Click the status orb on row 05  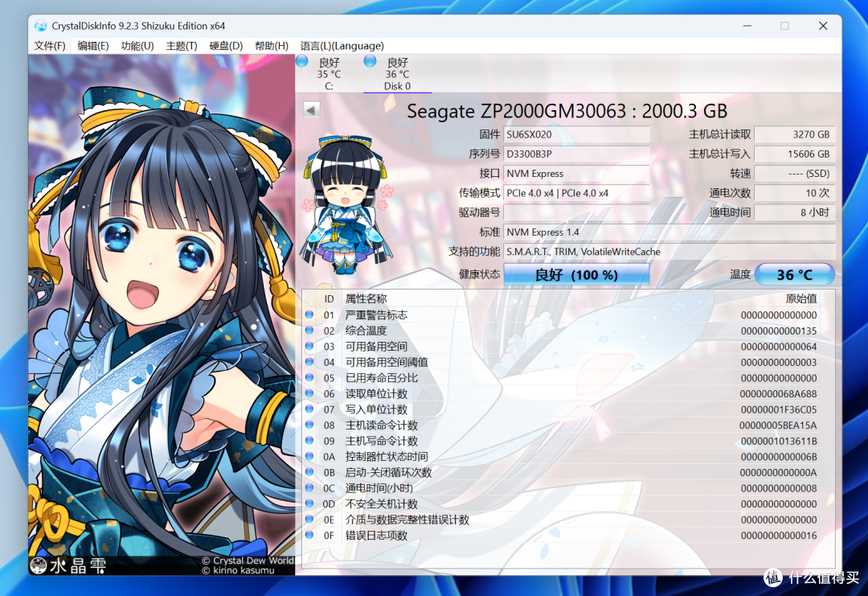[x=309, y=377]
